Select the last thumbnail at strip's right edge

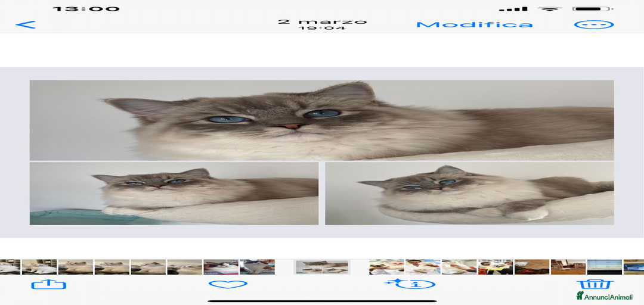pos(633,267)
